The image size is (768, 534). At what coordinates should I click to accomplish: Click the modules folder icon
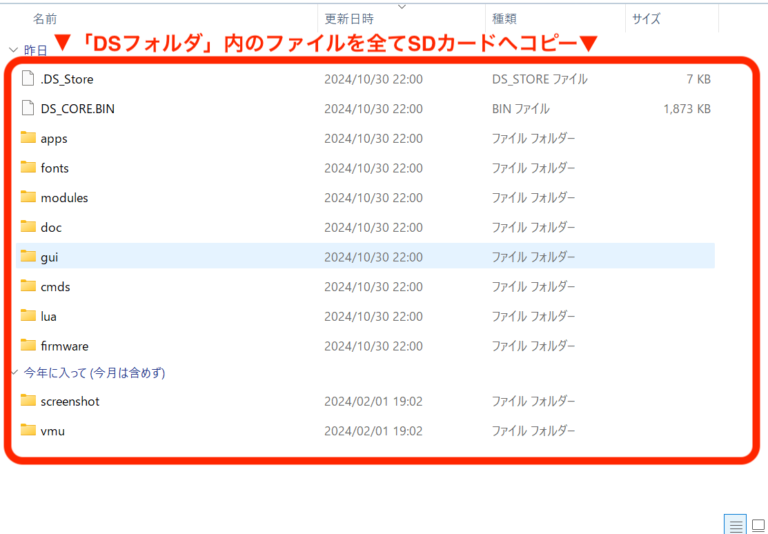28,197
